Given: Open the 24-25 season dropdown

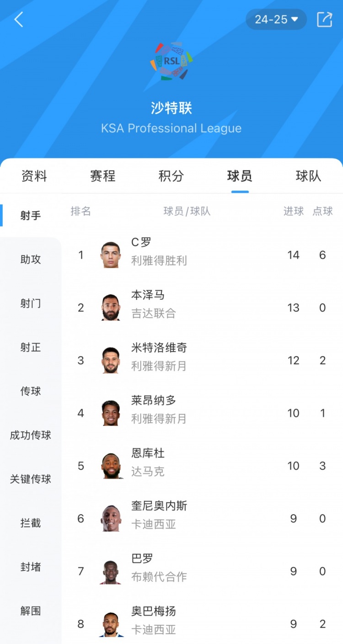Looking at the screenshot, I should tap(276, 19).
